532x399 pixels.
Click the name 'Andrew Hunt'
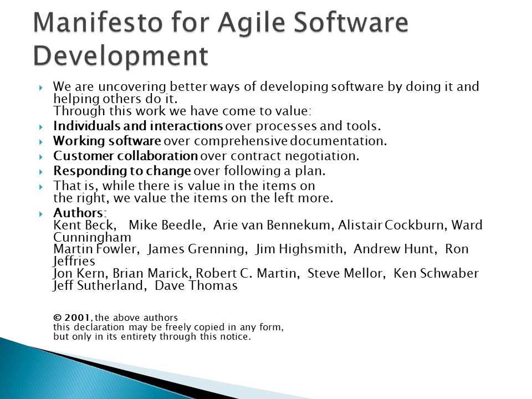pyautogui.click(x=393, y=249)
